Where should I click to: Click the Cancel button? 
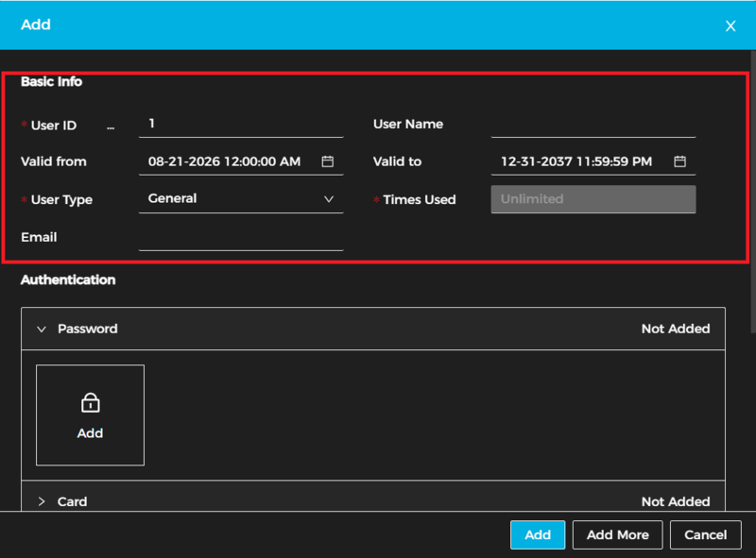[x=705, y=535]
